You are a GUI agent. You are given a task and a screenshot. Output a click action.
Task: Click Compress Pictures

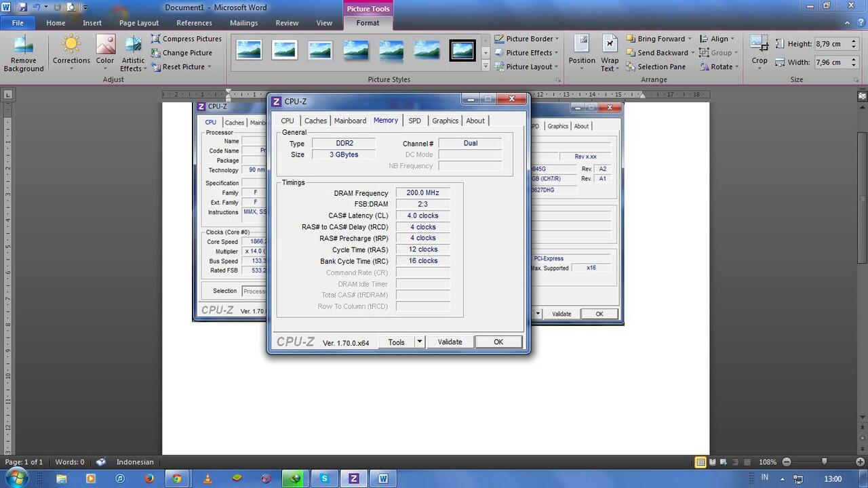pyautogui.click(x=186, y=39)
